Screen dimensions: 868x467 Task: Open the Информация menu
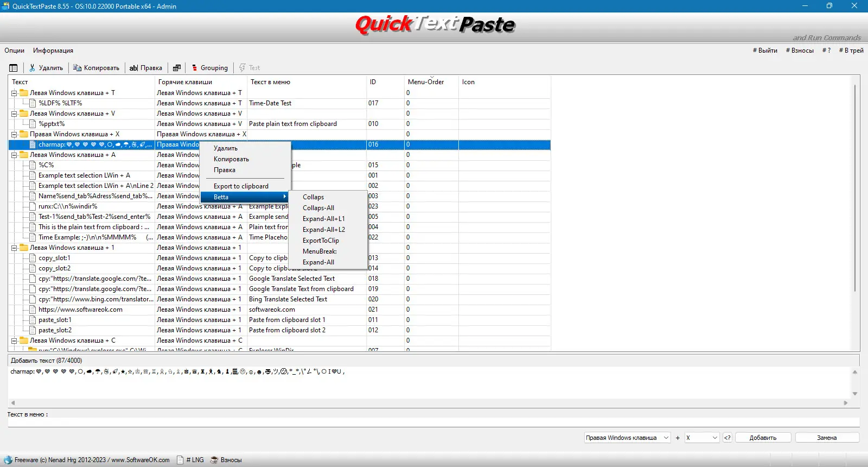click(53, 51)
